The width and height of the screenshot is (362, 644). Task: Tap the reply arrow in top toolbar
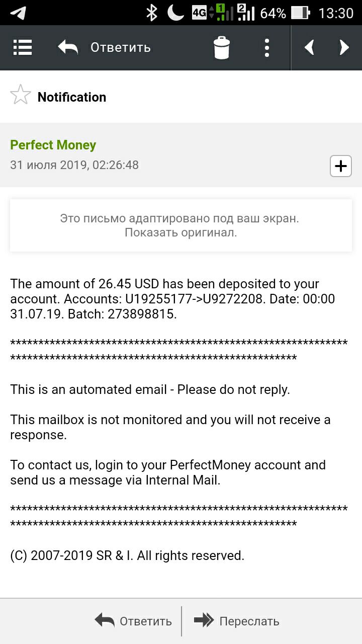tap(68, 48)
